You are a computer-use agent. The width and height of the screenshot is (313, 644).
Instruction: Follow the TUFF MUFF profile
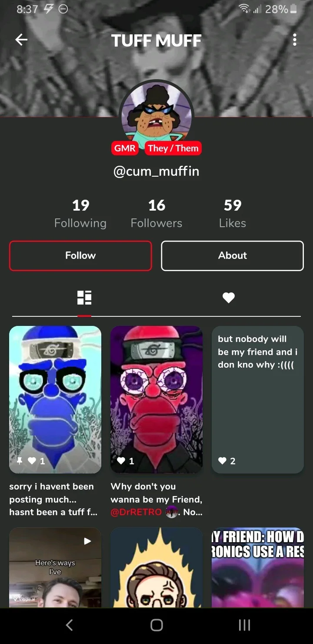pyautogui.click(x=80, y=256)
